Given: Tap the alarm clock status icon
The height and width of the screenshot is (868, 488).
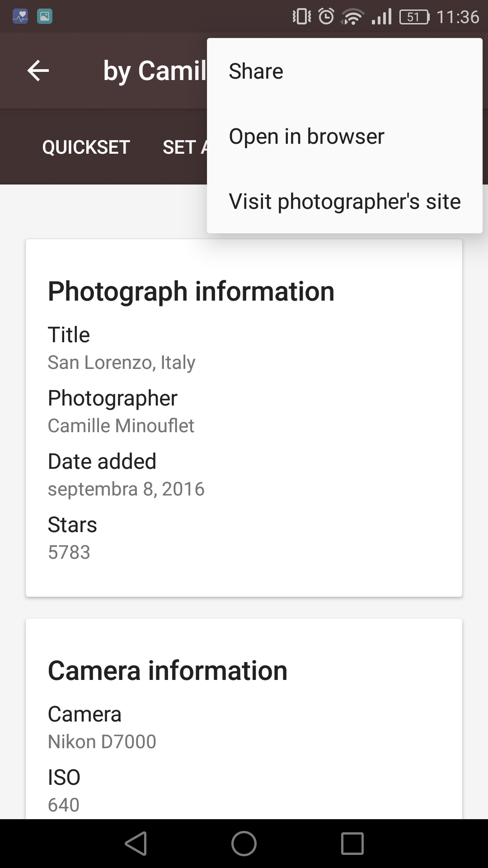Looking at the screenshot, I should click(x=326, y=17).
